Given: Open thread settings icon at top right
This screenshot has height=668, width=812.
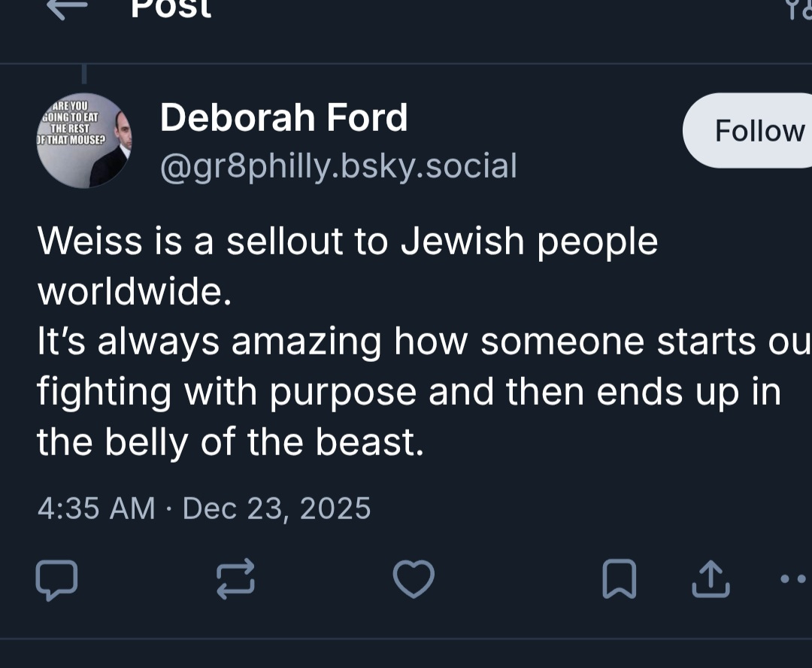Looking at the screenshot, I should click(798, 8).
